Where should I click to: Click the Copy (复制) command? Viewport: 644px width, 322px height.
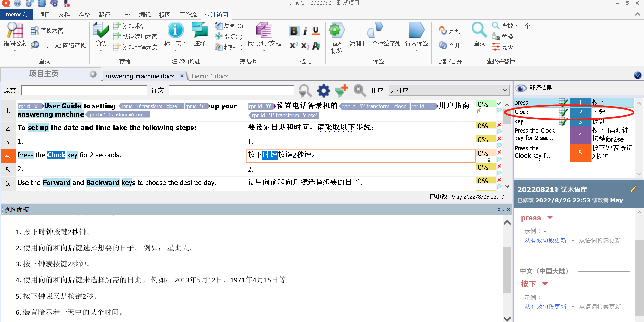coord(229,26)
